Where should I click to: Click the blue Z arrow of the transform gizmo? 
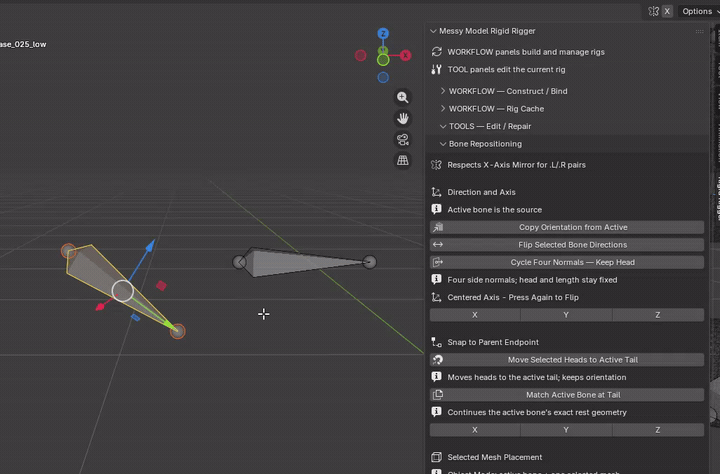tap(150, 247)
